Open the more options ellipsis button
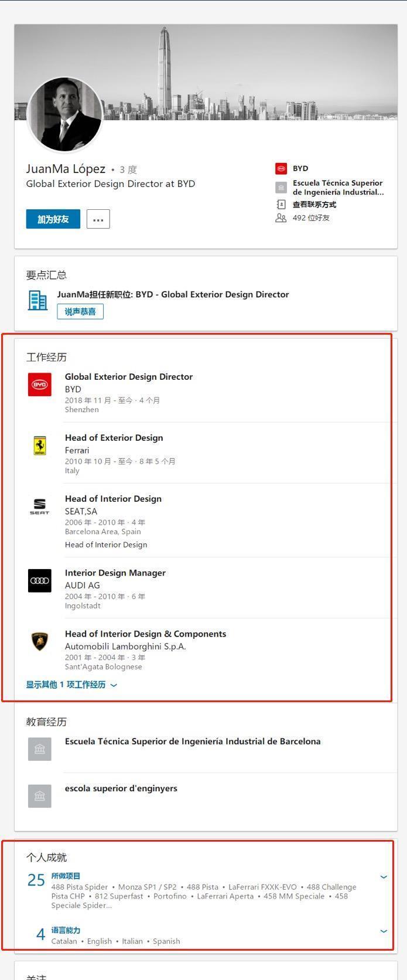 (x=98, y=219)
